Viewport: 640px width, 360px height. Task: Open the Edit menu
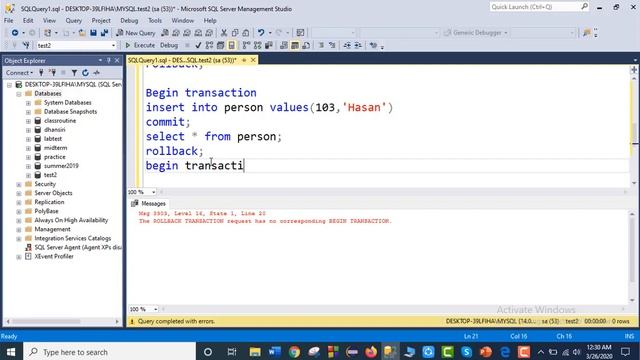[x=28, y=20]
